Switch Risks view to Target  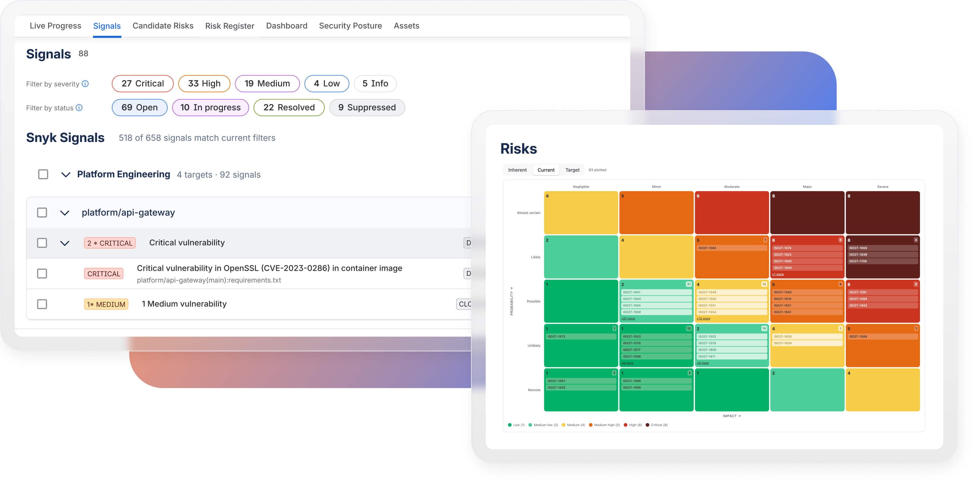572,170
